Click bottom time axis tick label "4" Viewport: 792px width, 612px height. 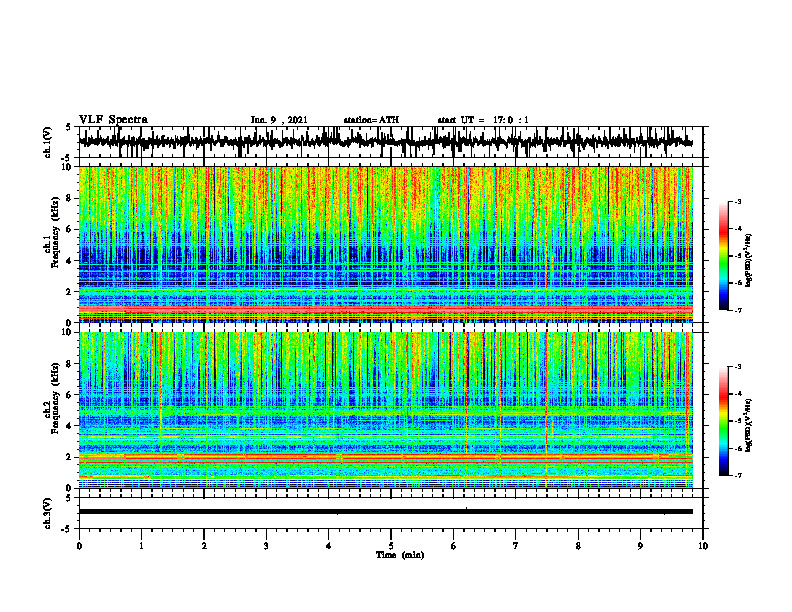pos(328,546)
